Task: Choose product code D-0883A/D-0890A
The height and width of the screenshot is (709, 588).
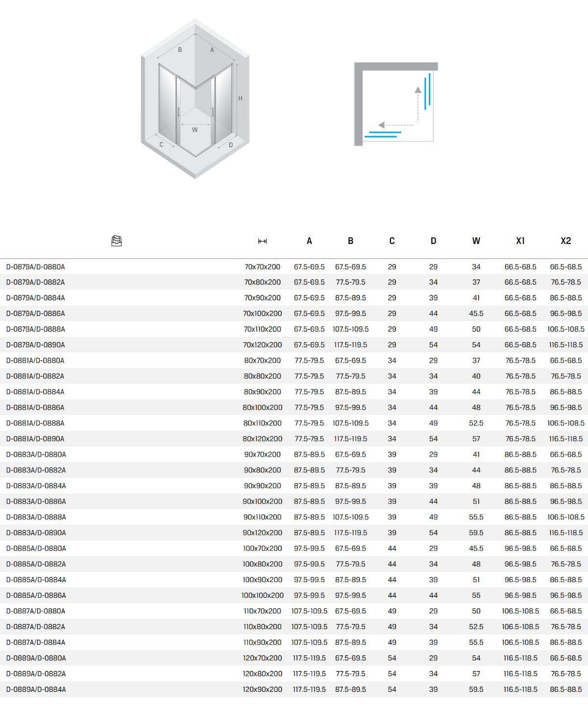Action: [36, 533]
